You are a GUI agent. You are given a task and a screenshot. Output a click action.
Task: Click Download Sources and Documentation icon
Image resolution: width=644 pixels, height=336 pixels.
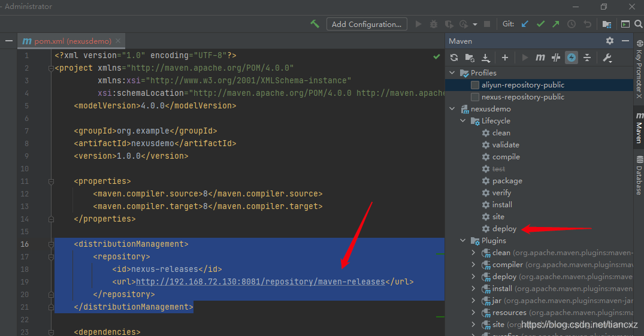[x=486, y=57]
